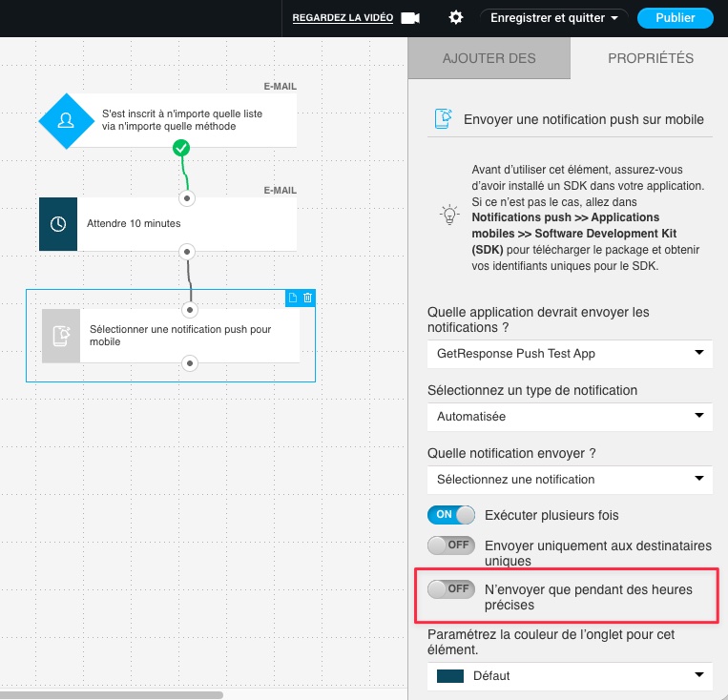Click the wait block top connector
This screenshot has width=728, height=700.
point(187,198)
